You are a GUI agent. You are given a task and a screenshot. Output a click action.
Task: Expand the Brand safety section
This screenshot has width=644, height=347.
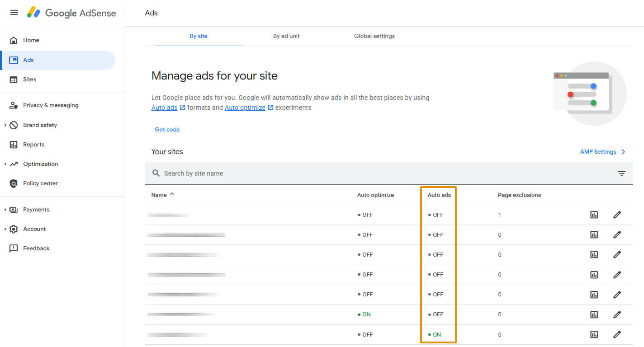coord(40,125)
